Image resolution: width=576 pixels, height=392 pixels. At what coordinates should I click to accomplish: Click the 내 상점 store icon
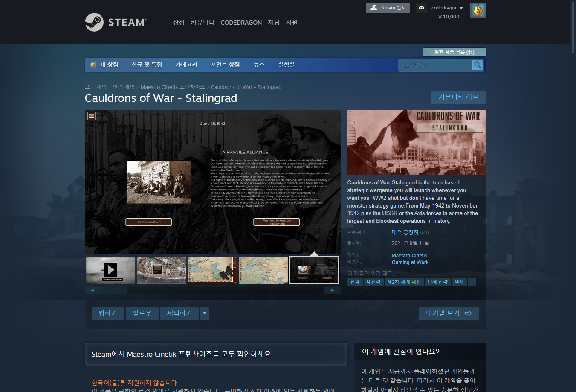[93, 65]
